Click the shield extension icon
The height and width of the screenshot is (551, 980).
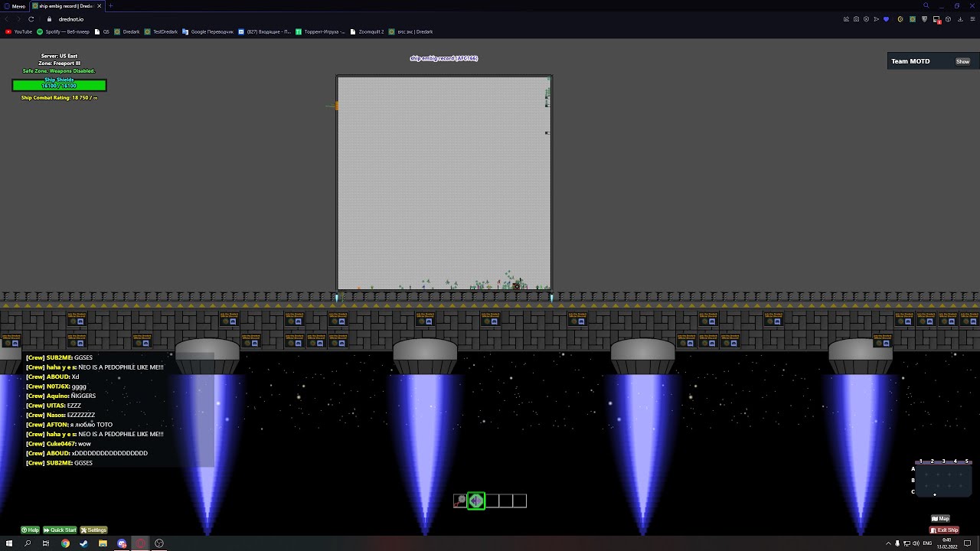tap(925, 19)
